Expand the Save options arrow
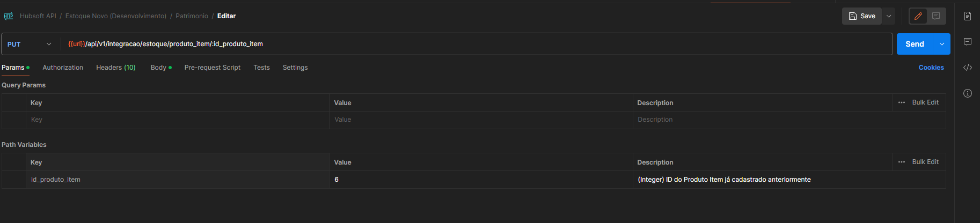980x223 pixels. coord(889,16)
